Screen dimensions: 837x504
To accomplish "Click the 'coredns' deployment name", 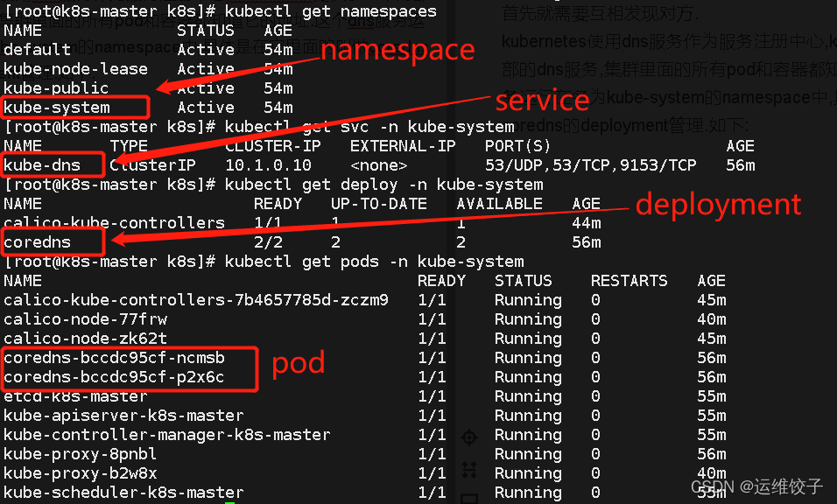I will click(37, 242).
